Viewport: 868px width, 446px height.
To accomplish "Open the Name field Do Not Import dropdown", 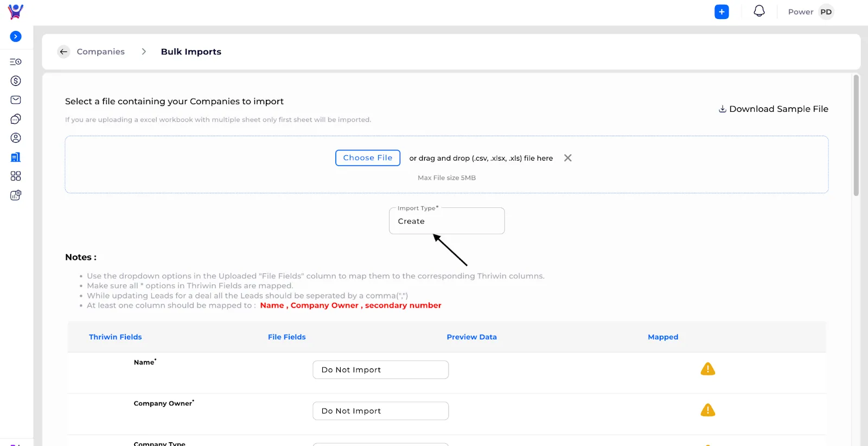I will click(x=380, y=369).
